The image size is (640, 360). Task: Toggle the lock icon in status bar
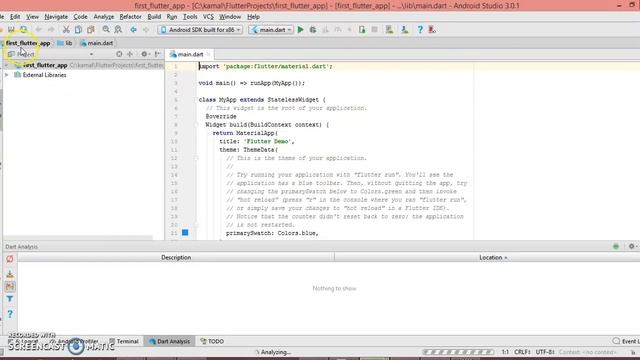pos(633,352)
